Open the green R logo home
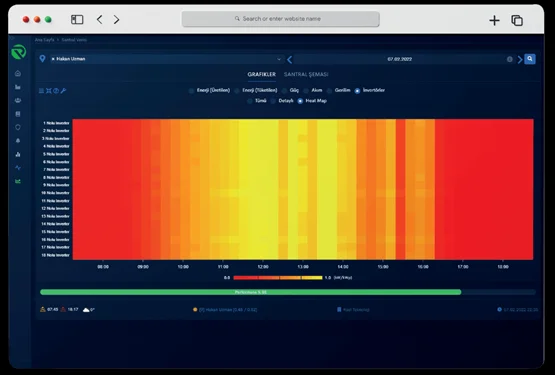 [18, 52]
